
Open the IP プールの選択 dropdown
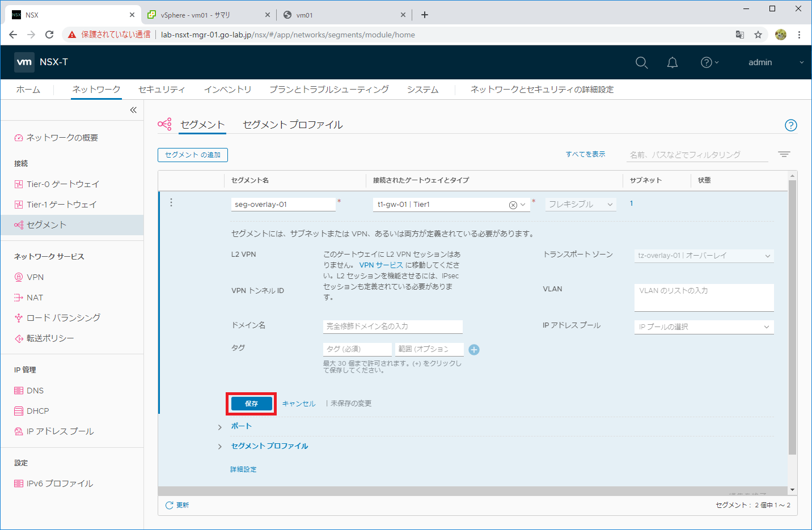(704, 327)
